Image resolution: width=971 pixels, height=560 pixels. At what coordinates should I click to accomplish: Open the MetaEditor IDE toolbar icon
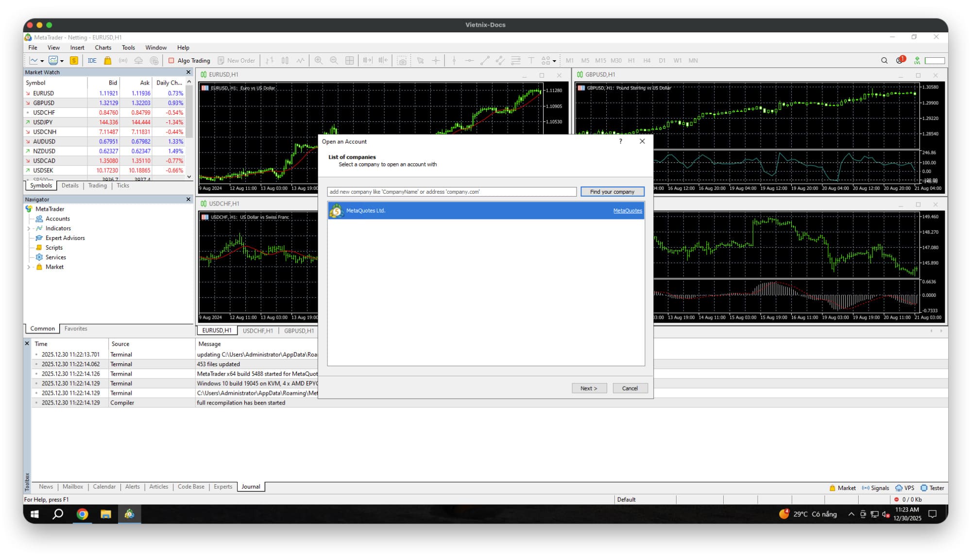(x=92, y=61)
